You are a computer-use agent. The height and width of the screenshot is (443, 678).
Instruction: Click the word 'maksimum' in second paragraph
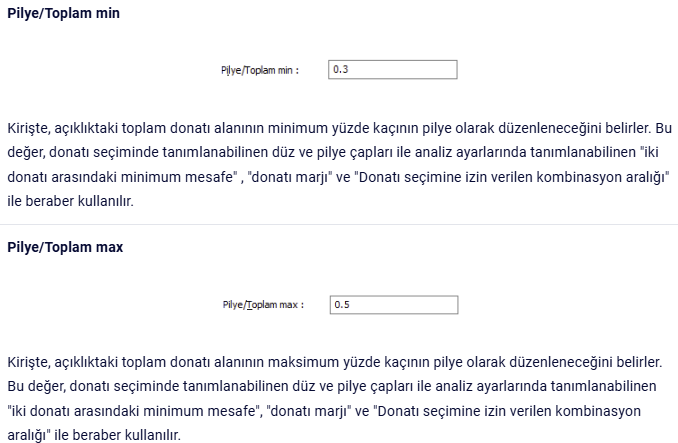[303, 362]
